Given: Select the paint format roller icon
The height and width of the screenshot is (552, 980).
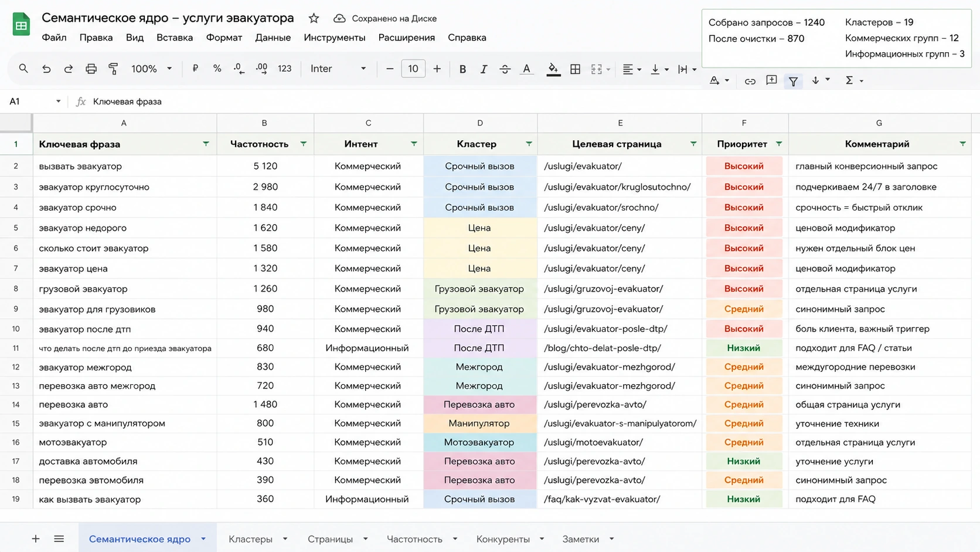Looking at the screenshot, I should (113, 69).
